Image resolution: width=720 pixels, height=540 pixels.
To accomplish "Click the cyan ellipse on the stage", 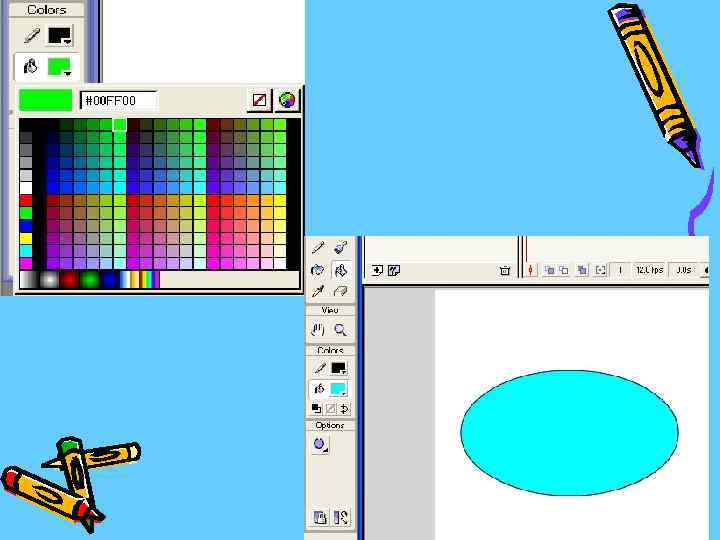I will [x=569, y=433].
